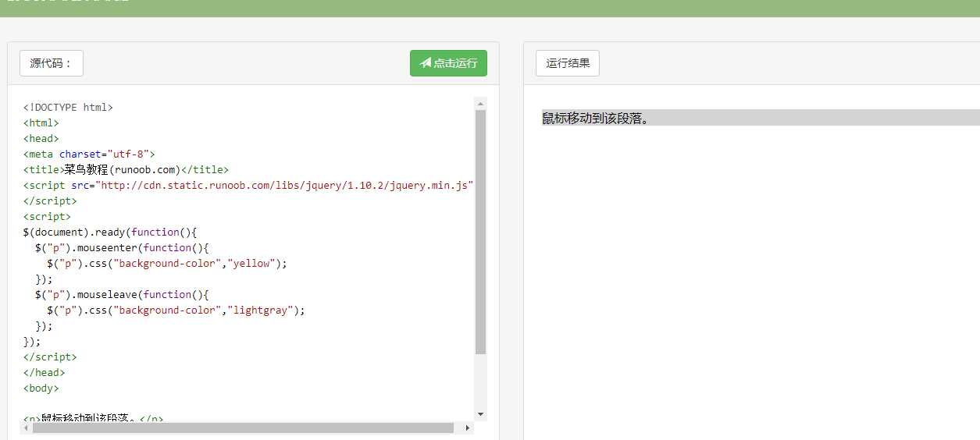Click the green 点击运行 run button

(448, 63)
